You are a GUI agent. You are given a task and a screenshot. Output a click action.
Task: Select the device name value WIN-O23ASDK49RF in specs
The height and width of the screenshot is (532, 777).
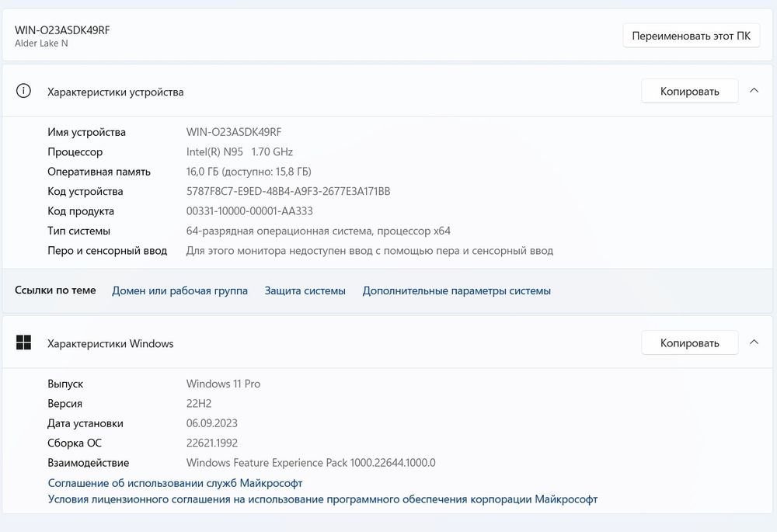point(234,132)
